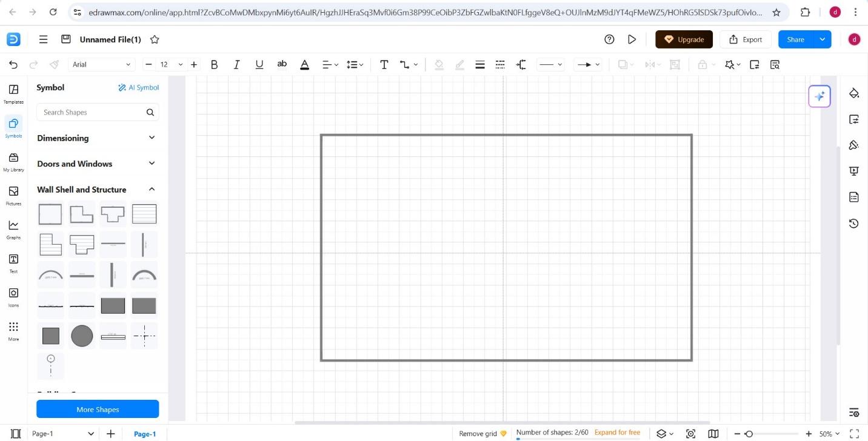Open the arrow style dropdown
This screenshot has height=441, width=868.
588,64
